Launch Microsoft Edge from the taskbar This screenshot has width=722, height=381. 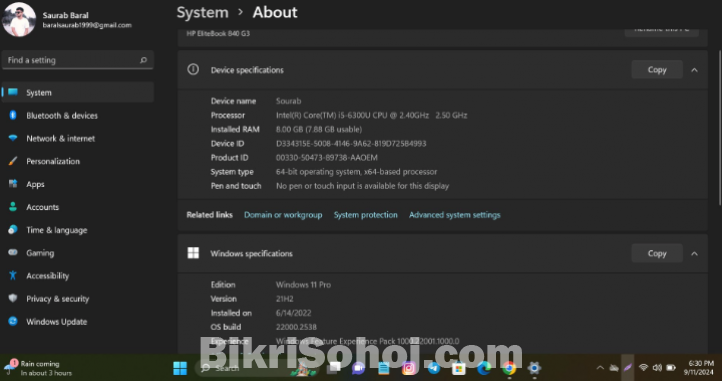point(484,368)
